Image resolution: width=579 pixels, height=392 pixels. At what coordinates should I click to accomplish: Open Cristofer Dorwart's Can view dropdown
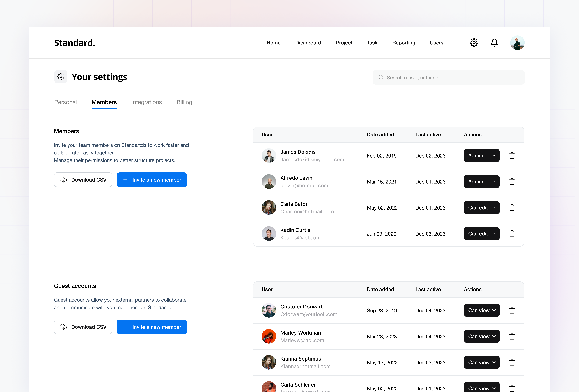[x=482, y=310]
